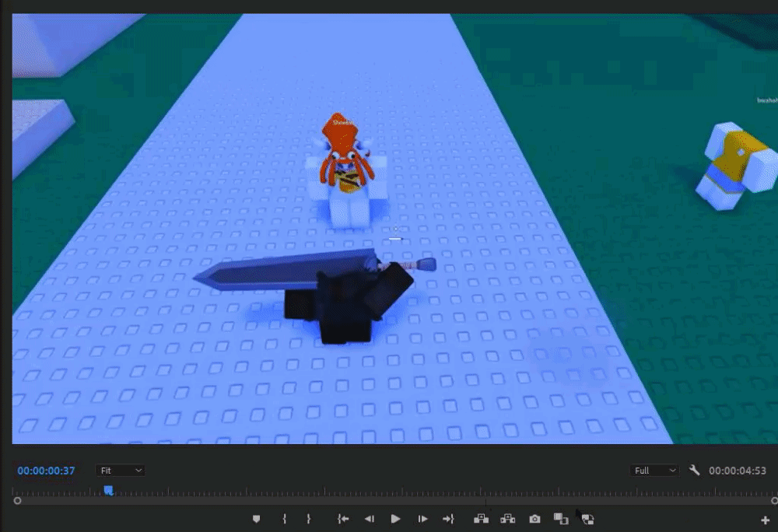Open monitor settings with the wrench icon
778x532 pixels.
695,471
